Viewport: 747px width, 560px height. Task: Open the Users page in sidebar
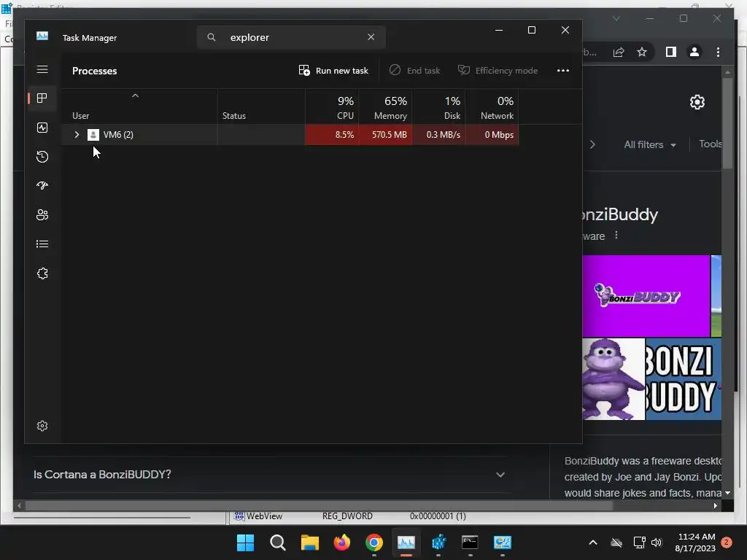point(42,215)
